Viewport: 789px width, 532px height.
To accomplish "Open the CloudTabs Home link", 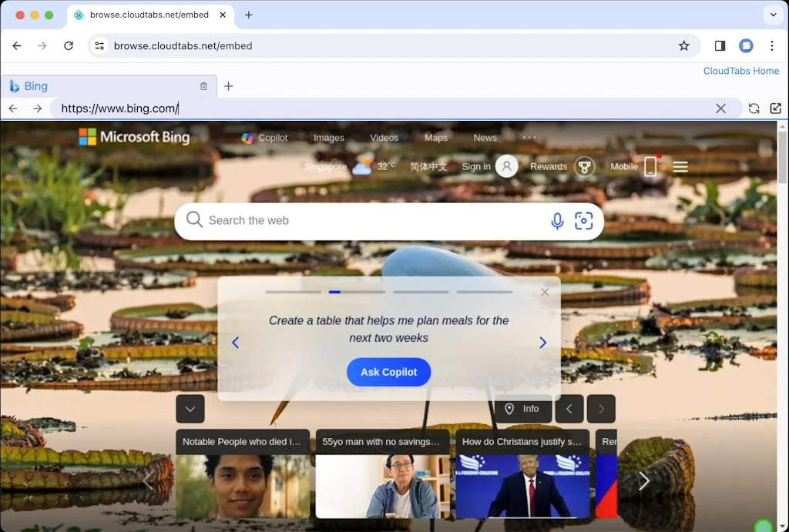I will pos(740,71).
